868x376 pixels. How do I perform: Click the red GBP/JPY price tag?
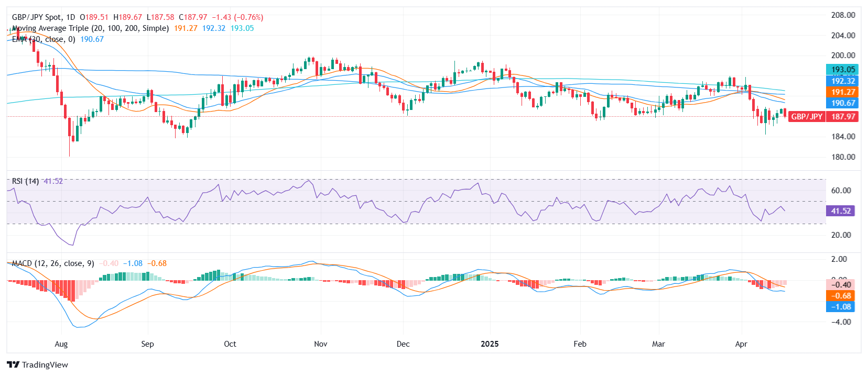807,117
